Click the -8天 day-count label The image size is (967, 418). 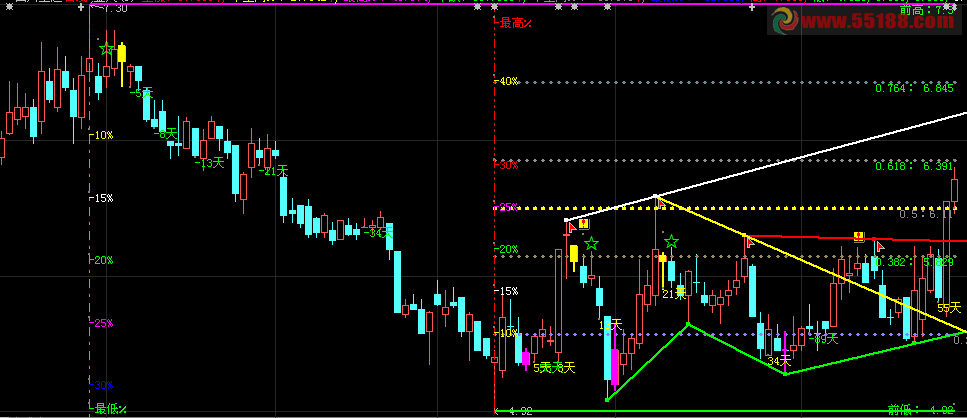[x=165, y=133]
